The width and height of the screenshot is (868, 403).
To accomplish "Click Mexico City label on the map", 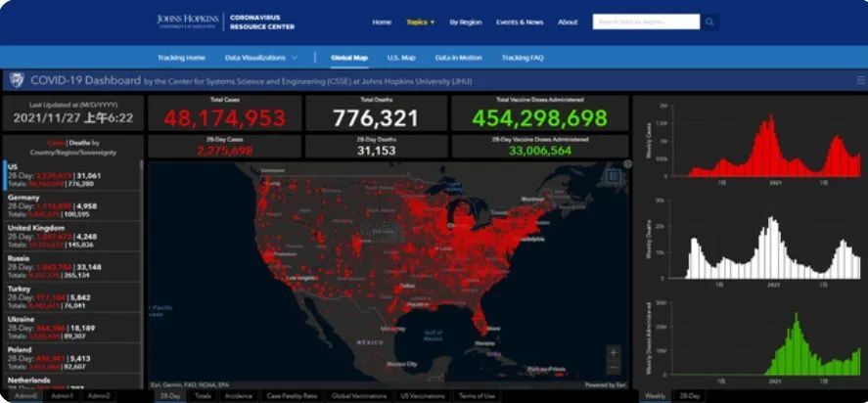I will (402, 364).
